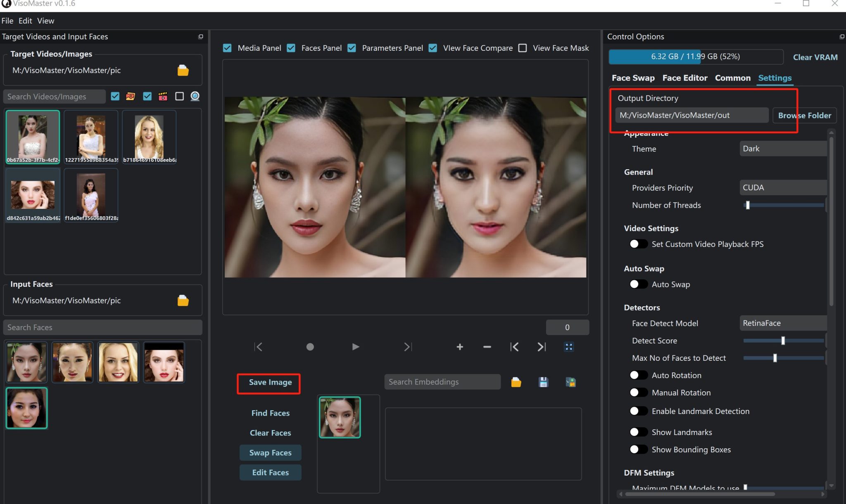Click the Clear VRAM button
Image resolution: width=846 pixels, height=504 pixels.
tap(815, 57)
